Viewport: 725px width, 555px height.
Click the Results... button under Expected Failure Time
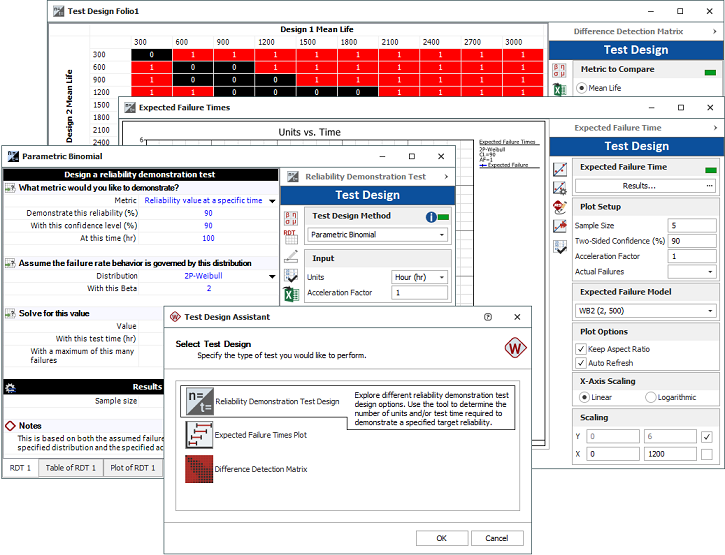(645, 186)
